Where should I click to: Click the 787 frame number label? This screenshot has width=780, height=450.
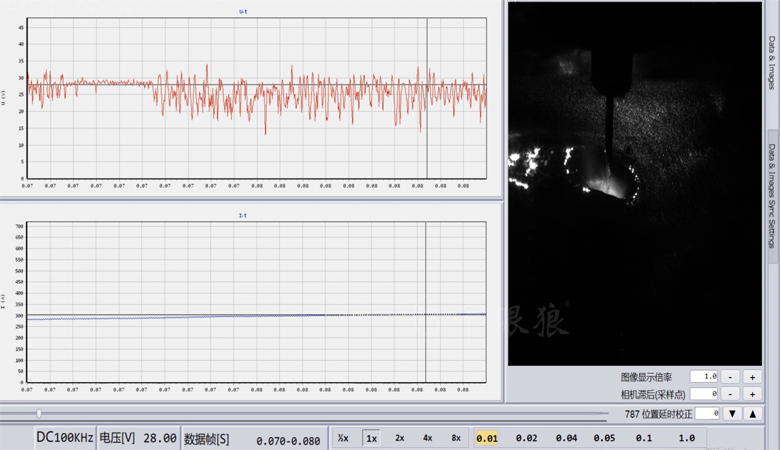tap(632, 414)
